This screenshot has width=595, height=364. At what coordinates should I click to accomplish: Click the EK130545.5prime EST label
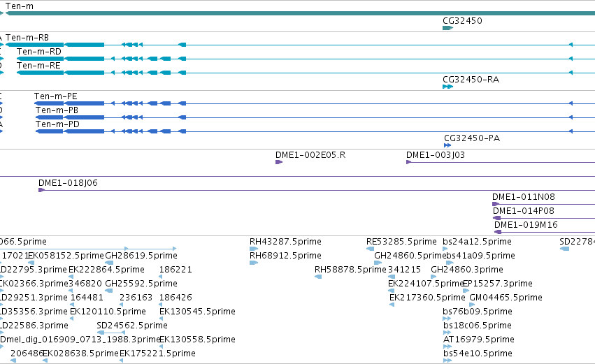(197, 312)
